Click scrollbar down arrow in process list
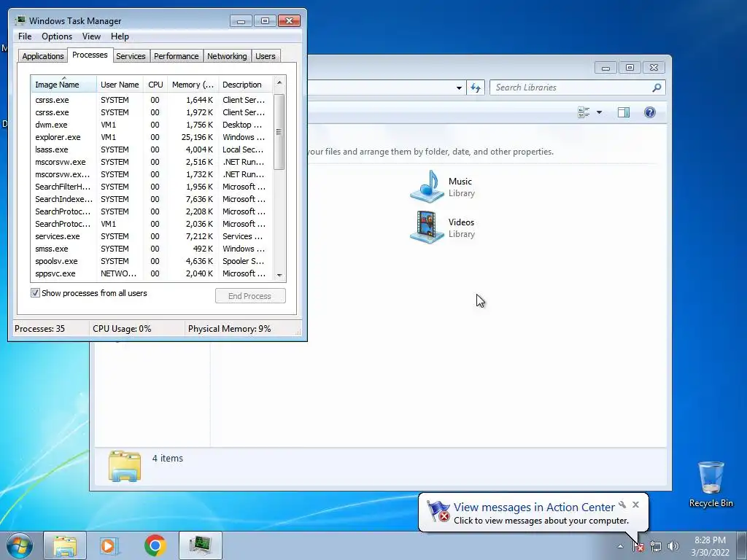The width and height of the screenshot is (747, 560). coord(279,275)
